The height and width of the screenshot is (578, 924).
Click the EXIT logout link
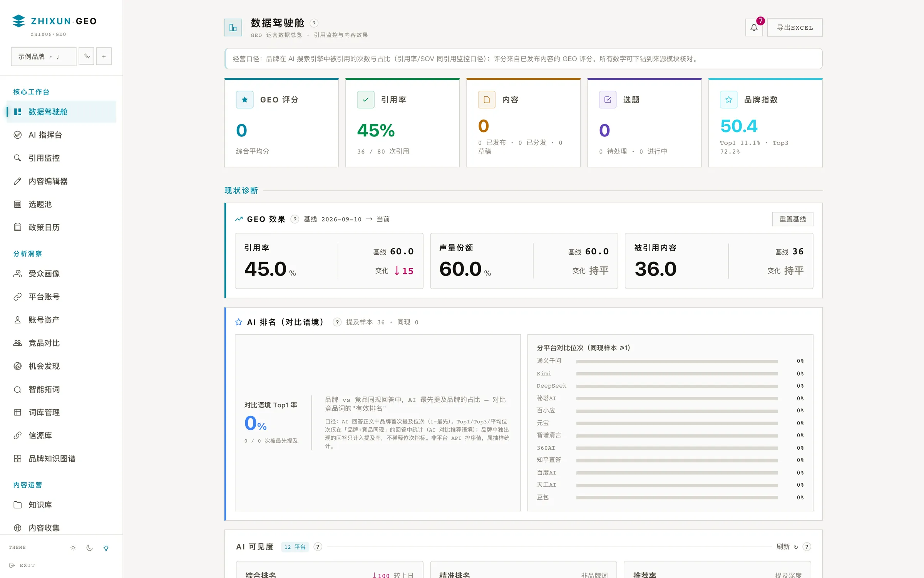[x=22, y=565]
